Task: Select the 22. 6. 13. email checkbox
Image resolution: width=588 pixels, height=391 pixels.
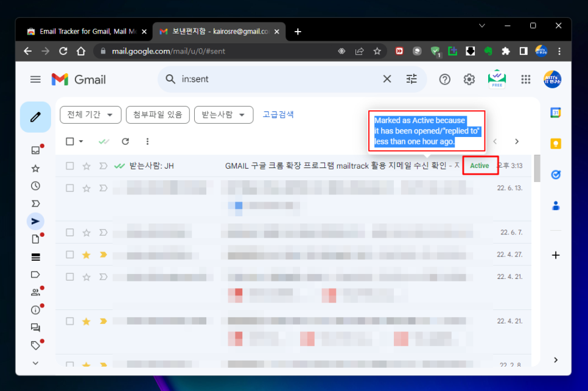Action: 70,188
